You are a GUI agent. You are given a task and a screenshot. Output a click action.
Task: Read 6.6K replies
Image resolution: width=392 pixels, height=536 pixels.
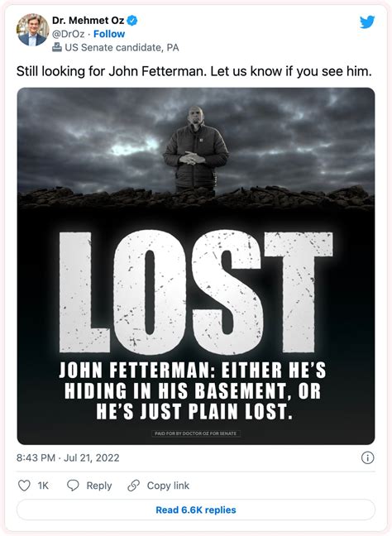(196, 510)
